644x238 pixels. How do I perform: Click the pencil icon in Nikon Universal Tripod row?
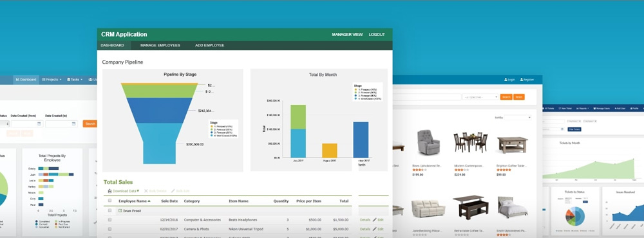375,229
